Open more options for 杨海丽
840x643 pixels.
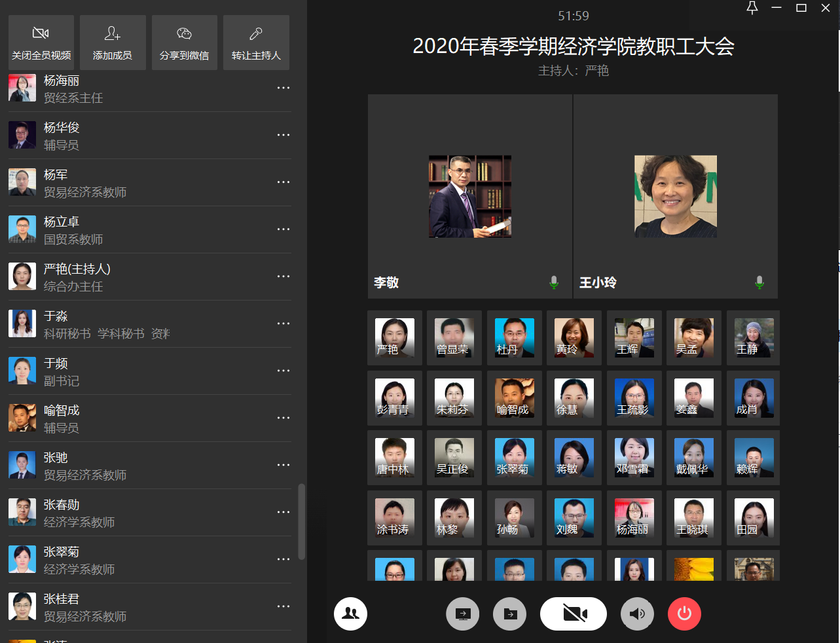283,88
